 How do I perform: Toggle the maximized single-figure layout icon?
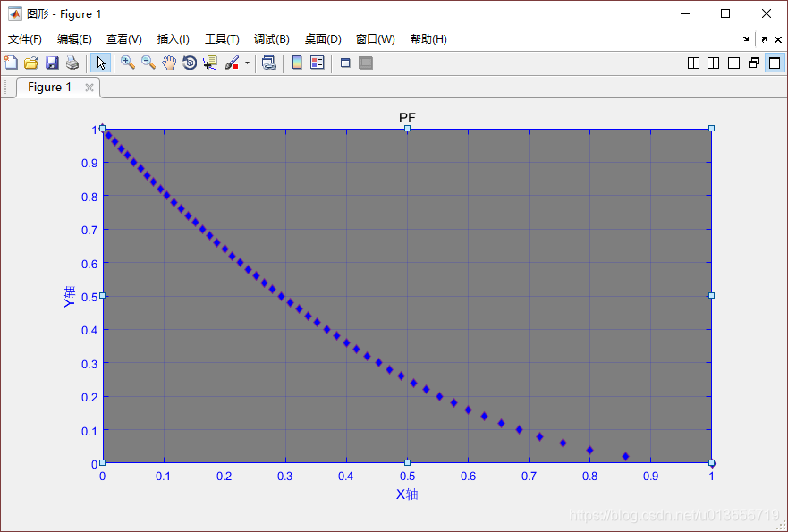pos(775,63)
